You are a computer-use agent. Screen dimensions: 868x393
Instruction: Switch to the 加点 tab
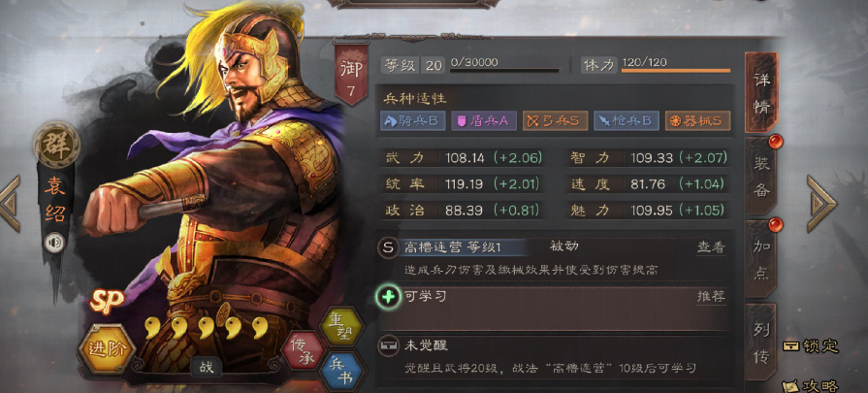761,259
